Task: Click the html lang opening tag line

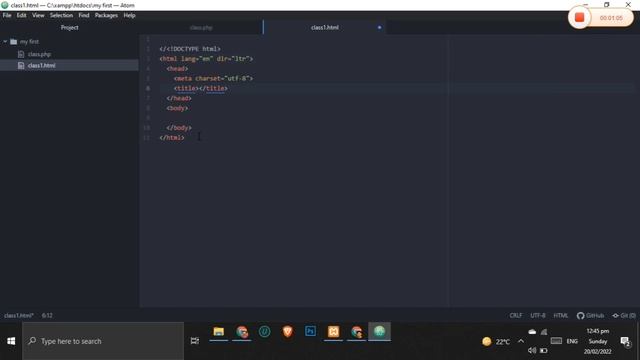Action: [206, 59]
